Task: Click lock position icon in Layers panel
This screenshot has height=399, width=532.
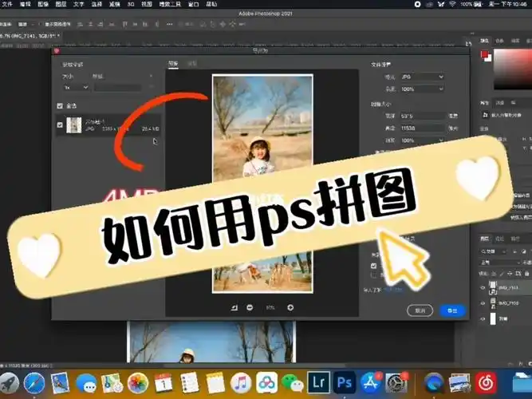Action: [509, 274]
